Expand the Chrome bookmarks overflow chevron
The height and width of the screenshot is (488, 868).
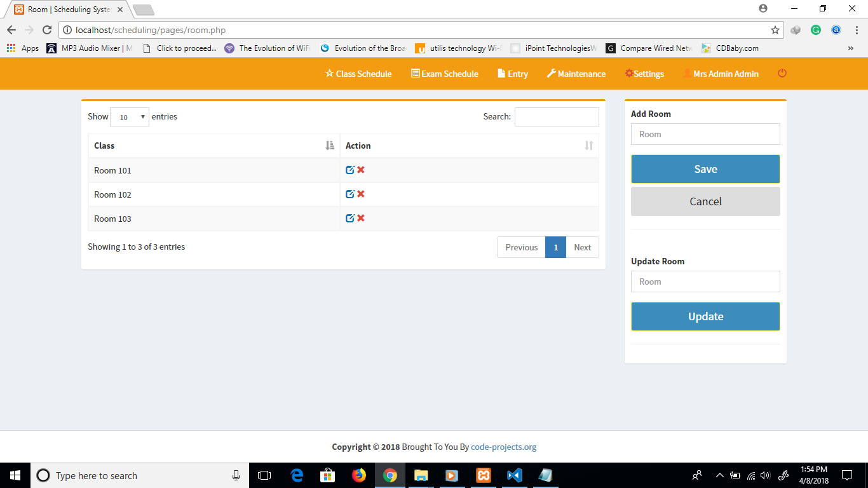(851, 48)
